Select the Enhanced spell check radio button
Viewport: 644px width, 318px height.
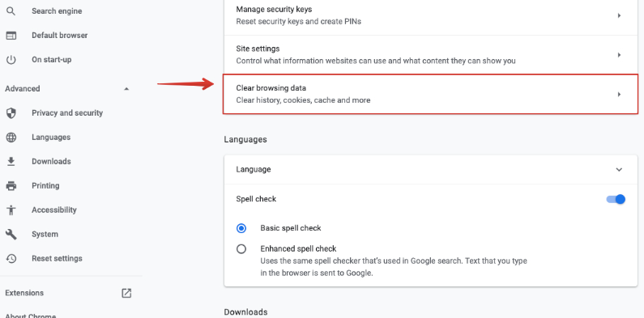pos(241,248)
